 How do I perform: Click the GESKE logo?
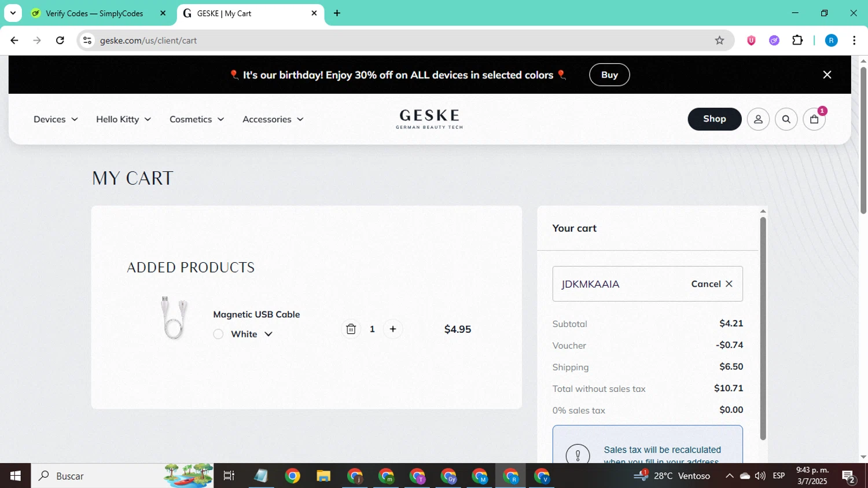coord(429,119)
